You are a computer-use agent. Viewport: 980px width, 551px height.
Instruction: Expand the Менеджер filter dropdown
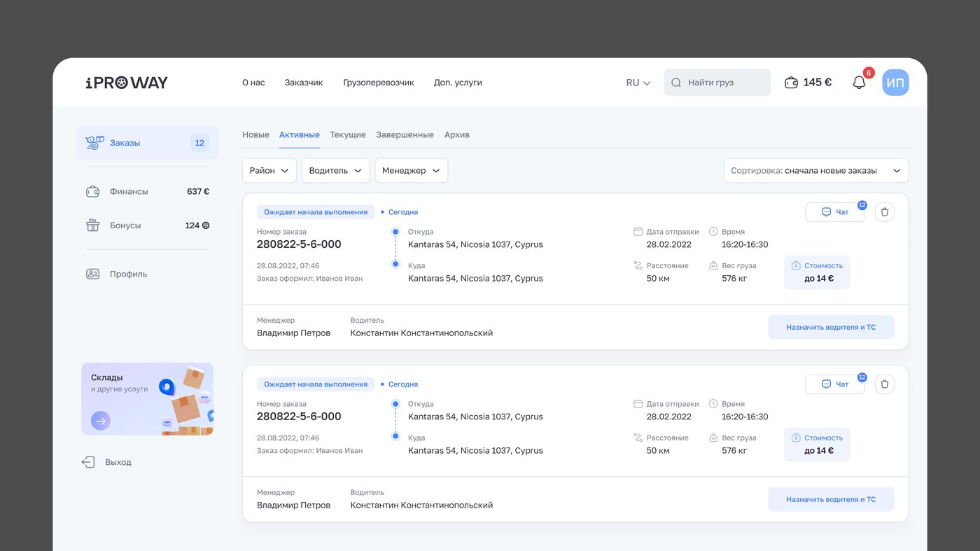[x=412, y=171]
